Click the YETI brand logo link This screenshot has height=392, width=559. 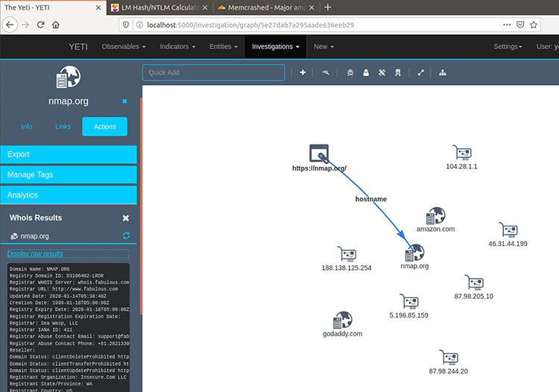78,47
